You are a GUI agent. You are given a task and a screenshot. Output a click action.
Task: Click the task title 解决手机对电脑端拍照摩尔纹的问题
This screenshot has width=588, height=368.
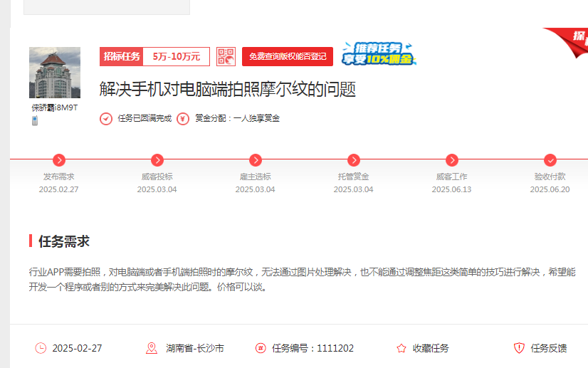228,89
